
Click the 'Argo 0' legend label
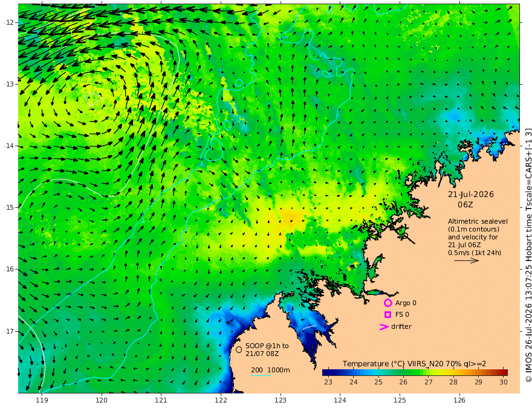406,303
